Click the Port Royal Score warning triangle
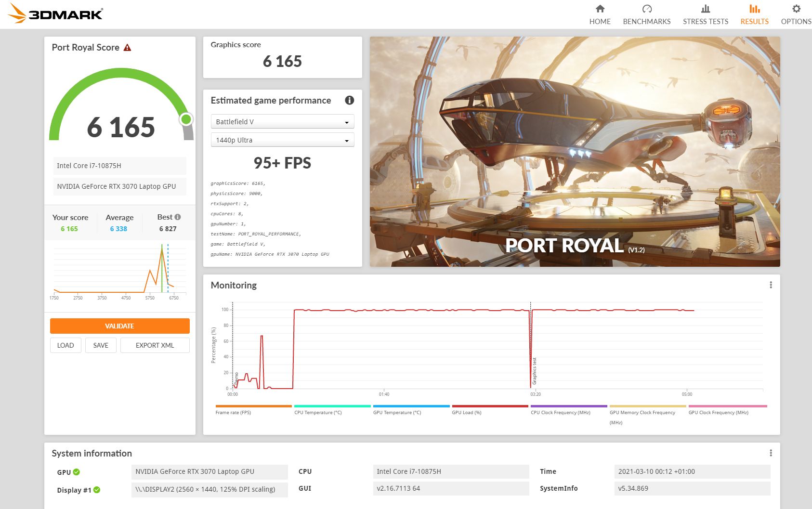 pos(127,48)
